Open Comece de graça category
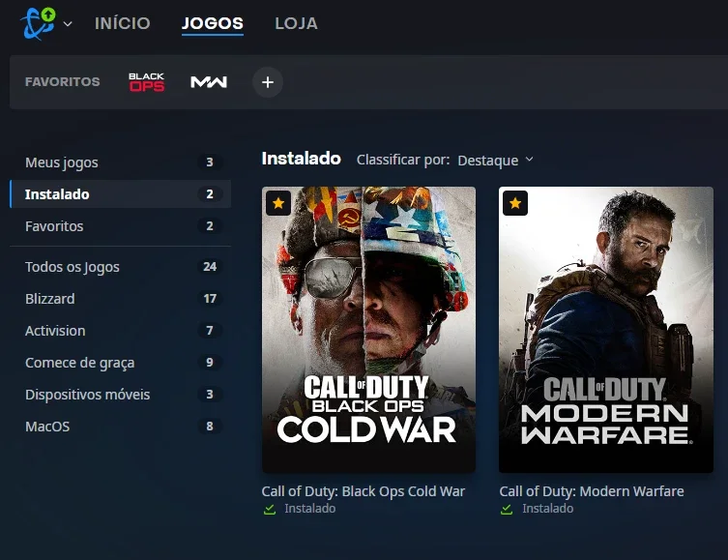 pyautogui.click(x=120, y=362)
